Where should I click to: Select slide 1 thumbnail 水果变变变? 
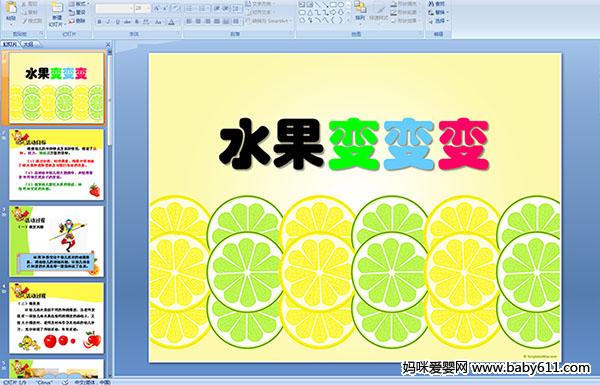tap(56, 88)
